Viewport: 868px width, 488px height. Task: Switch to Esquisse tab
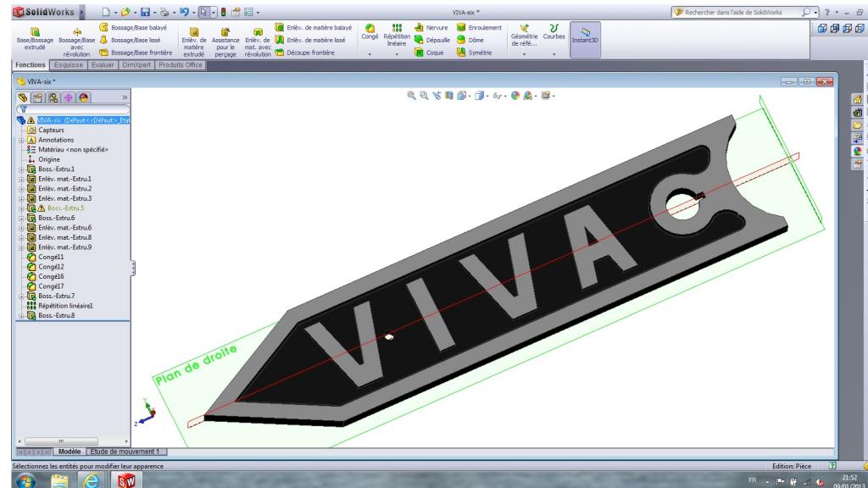(69, 64)
